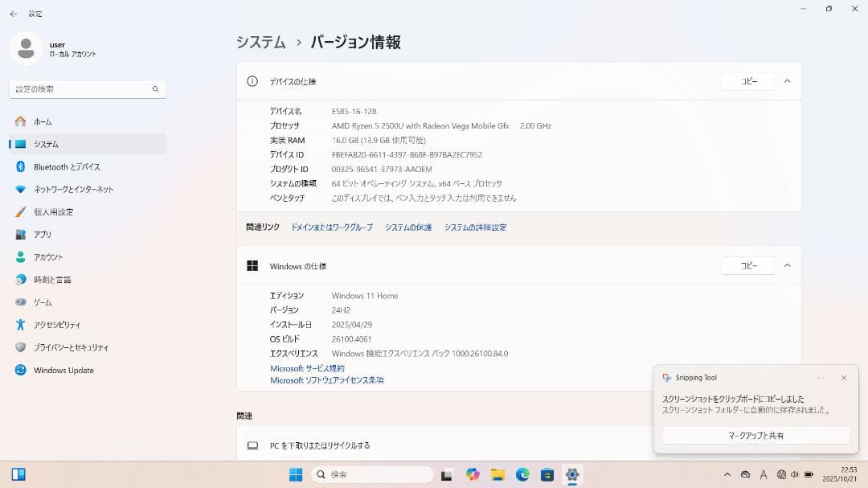Close the Snipping Tool notification
Screen dimensions: 868x488
click(x=844, y=378)
